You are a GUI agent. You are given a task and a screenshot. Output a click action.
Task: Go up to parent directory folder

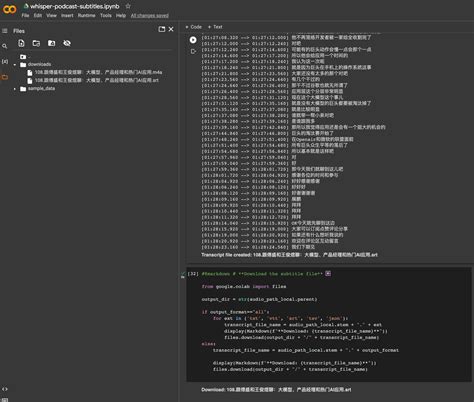(x=23, y=57)
